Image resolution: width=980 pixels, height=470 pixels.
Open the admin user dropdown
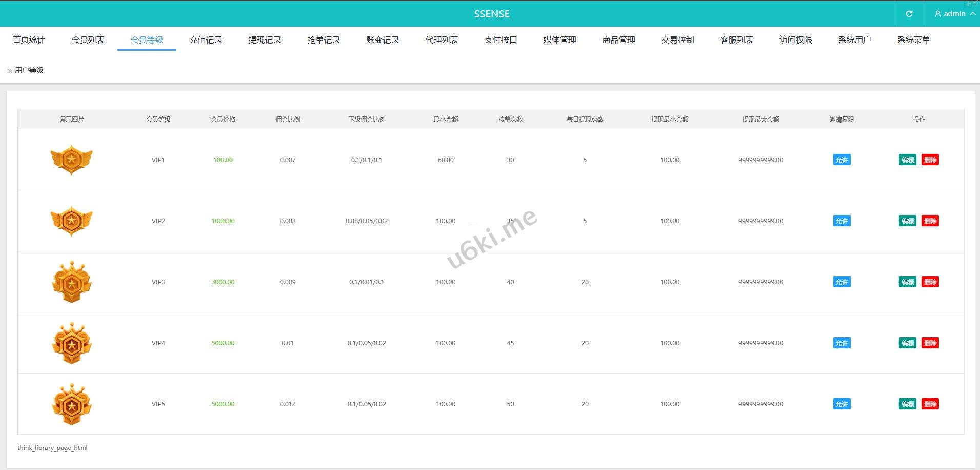[954, 14]
